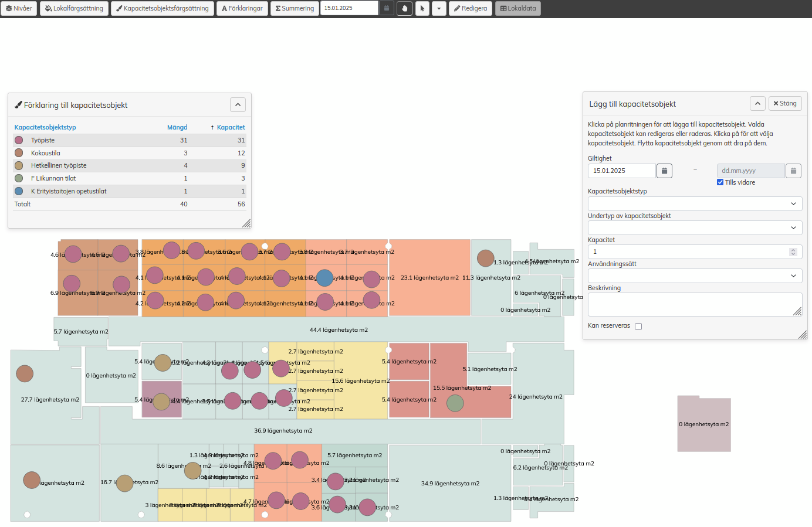
Task: Close panel with the Stäng button
Action: pyautogui.click(x=785, y=104)
